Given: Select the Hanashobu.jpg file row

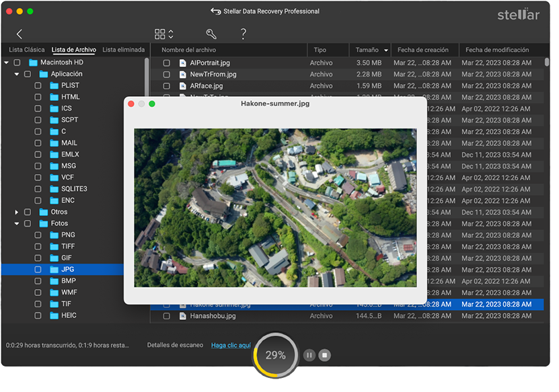Looking at the screenshot, I should [x=347, y=316].
